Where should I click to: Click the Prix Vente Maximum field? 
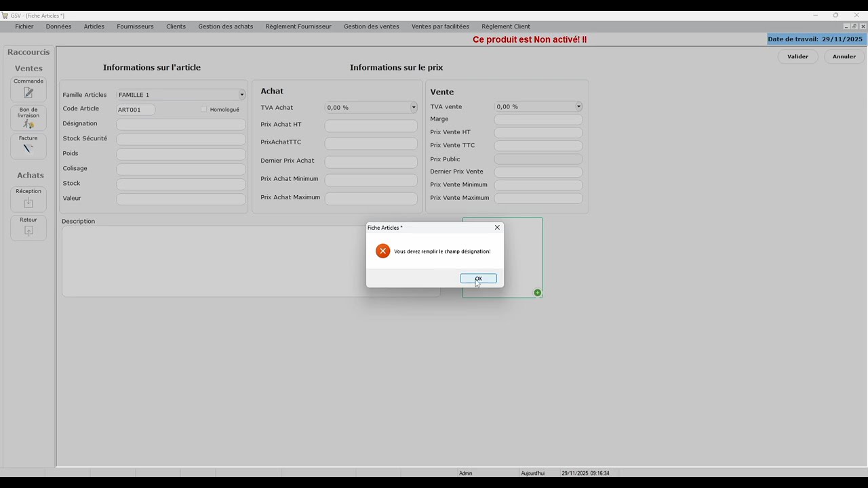click(538, 198)
